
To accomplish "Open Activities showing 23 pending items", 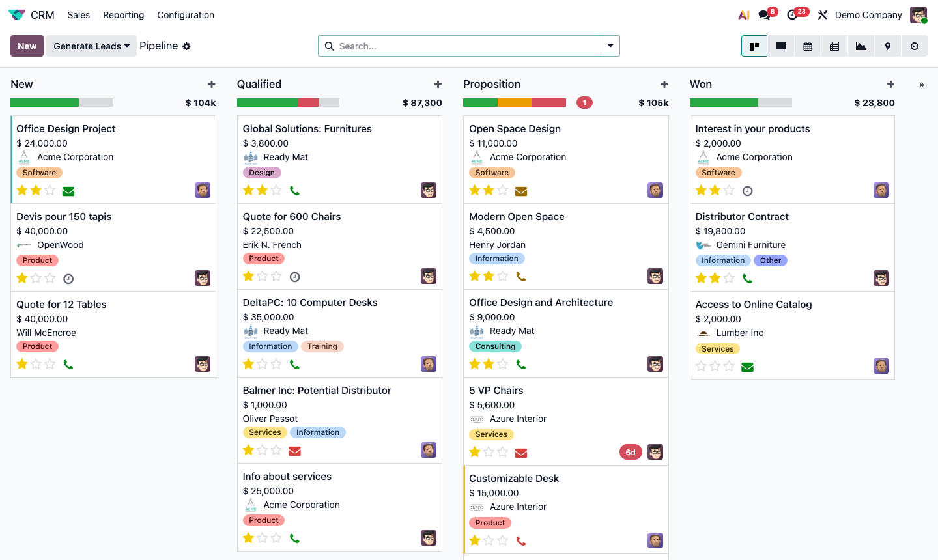I will pyautogui.click(x=793, y=14).
